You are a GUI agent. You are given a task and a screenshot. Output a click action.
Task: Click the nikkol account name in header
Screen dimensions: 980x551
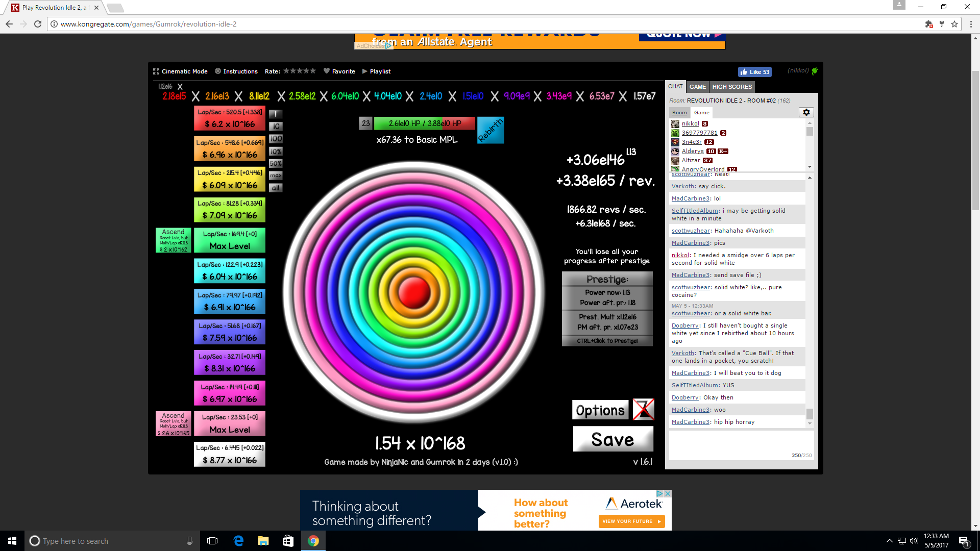point(798,71)
